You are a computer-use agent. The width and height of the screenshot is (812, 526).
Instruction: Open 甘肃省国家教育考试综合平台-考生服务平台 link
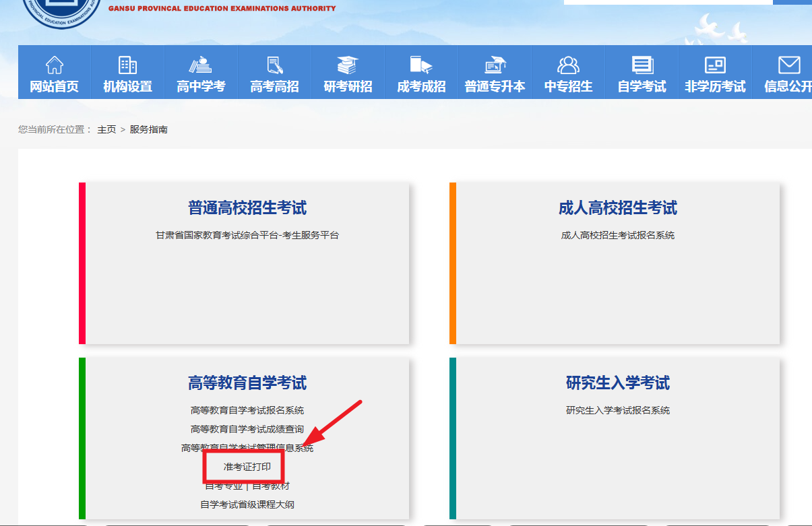pos(247,235)
